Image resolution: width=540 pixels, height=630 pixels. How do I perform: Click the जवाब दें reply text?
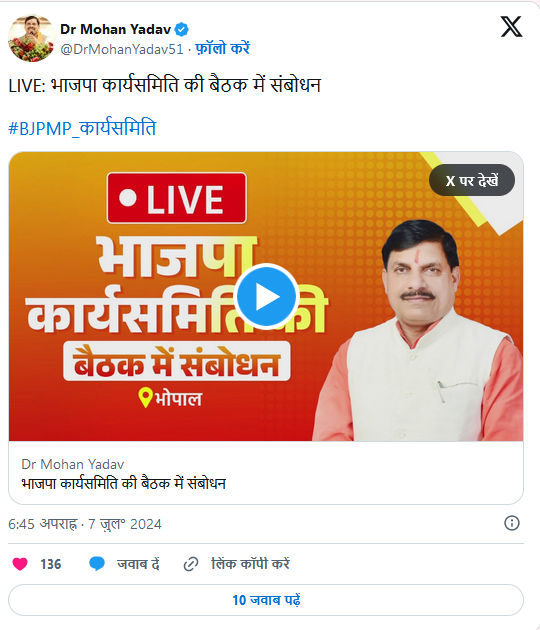tap(138, 564)
